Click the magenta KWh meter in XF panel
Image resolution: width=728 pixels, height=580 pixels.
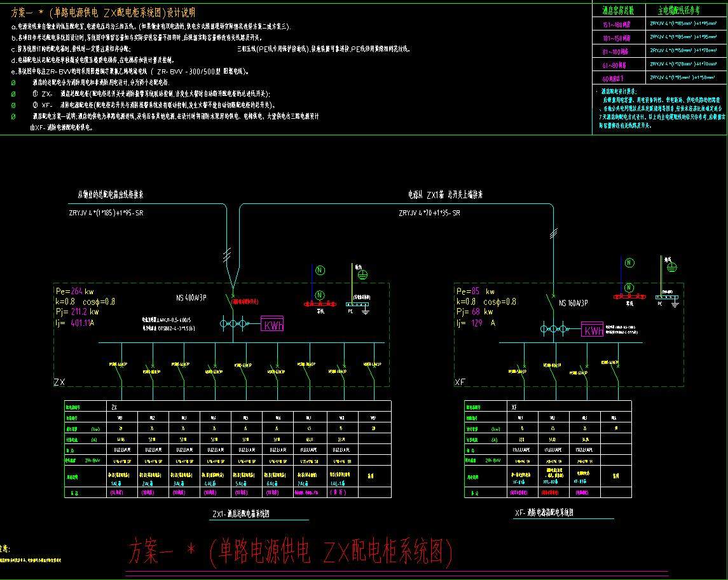593,330
